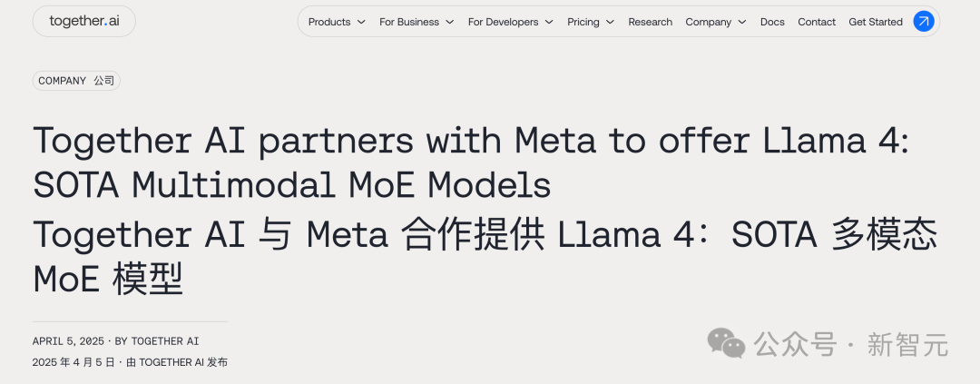Screen dimensions: 980x384
Task: Open the For Developers menu
Action: pos(503,22)
